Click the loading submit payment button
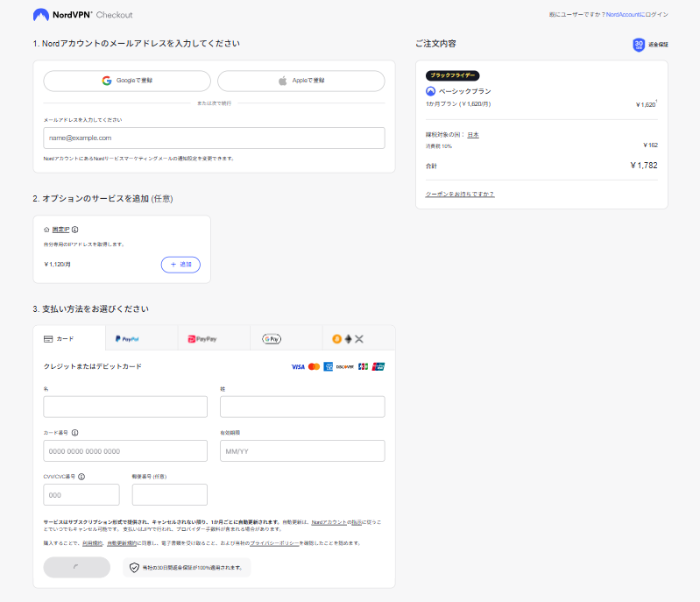The width and height of the screenshot is (700, 602). click(x=77, y=567)
